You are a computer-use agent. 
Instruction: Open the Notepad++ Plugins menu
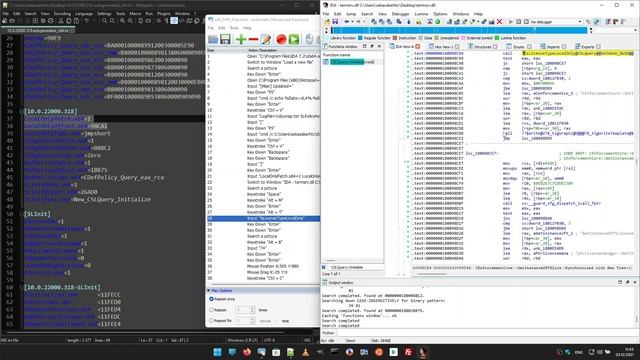[164, 13]
